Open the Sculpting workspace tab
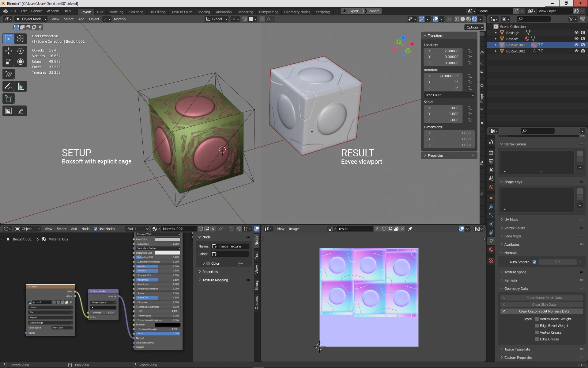Image resolution: width=588 pixels, height=368 pixels. (136, 12)
